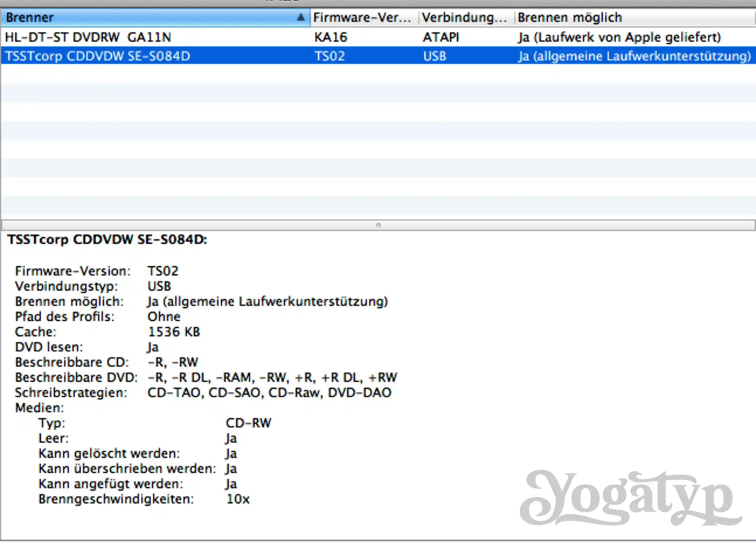Click the Beschreibbare DVD: label
Viewport: 756px width, 542px height.
(x=76, y=377)
